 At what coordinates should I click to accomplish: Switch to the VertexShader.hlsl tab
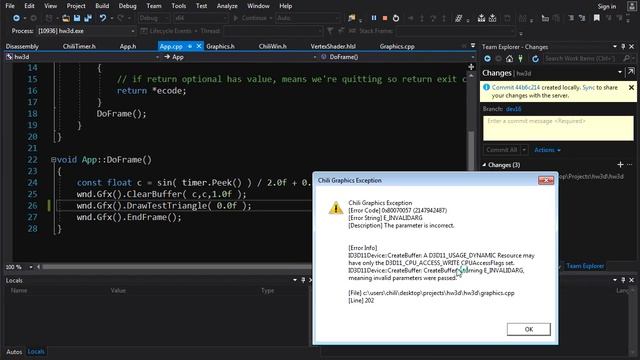tap(333, 46)
